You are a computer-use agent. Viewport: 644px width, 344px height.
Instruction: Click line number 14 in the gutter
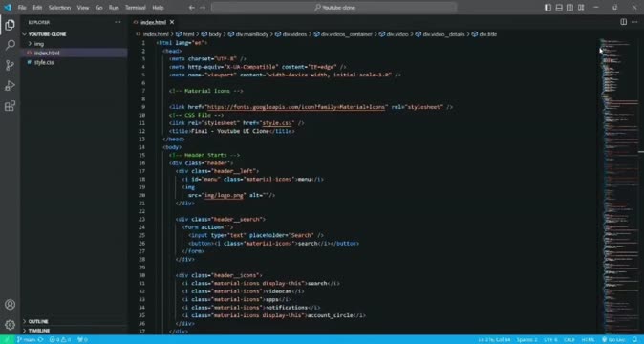click(x=142, y=147)
